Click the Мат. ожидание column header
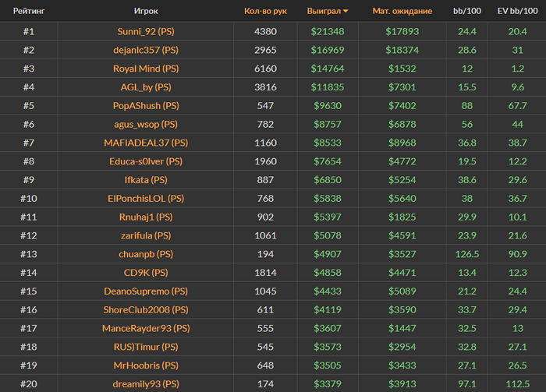This screenshot has height=392, width=546. click(x=402, y=12)
